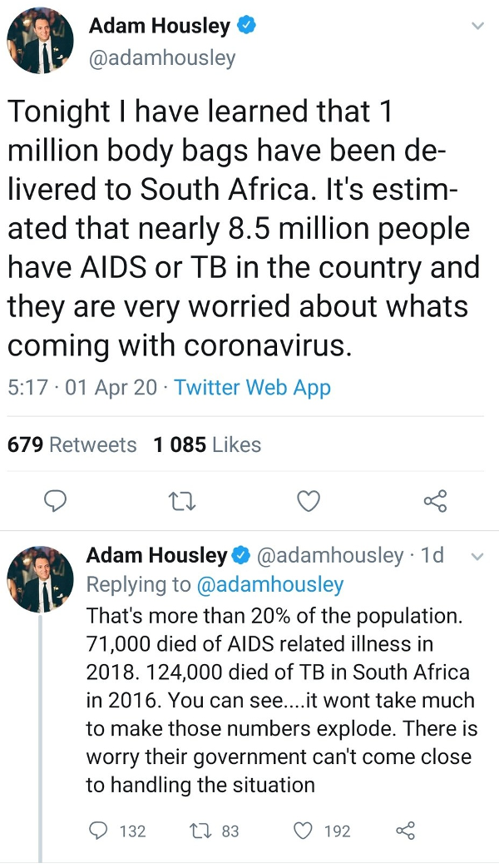Open the Twitter Web App source link
Image resolution: width=499 pixels, height=868 pixels.
252,387
